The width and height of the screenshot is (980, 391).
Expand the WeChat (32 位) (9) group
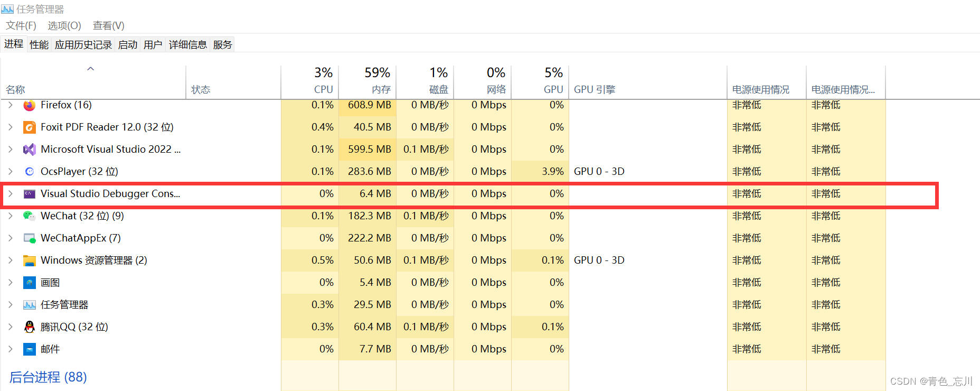10,216
